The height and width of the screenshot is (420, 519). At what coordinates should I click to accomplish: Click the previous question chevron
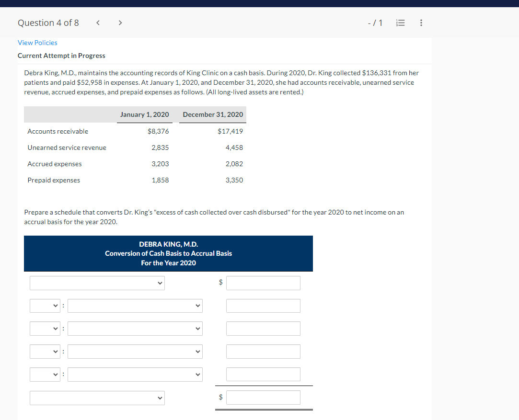pos(98,23)
